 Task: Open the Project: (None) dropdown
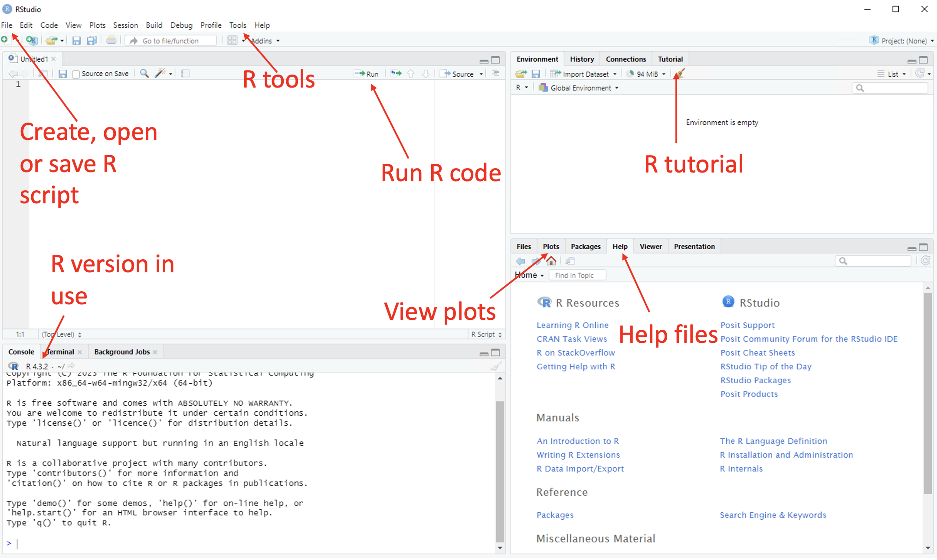(x=901, y=41)
